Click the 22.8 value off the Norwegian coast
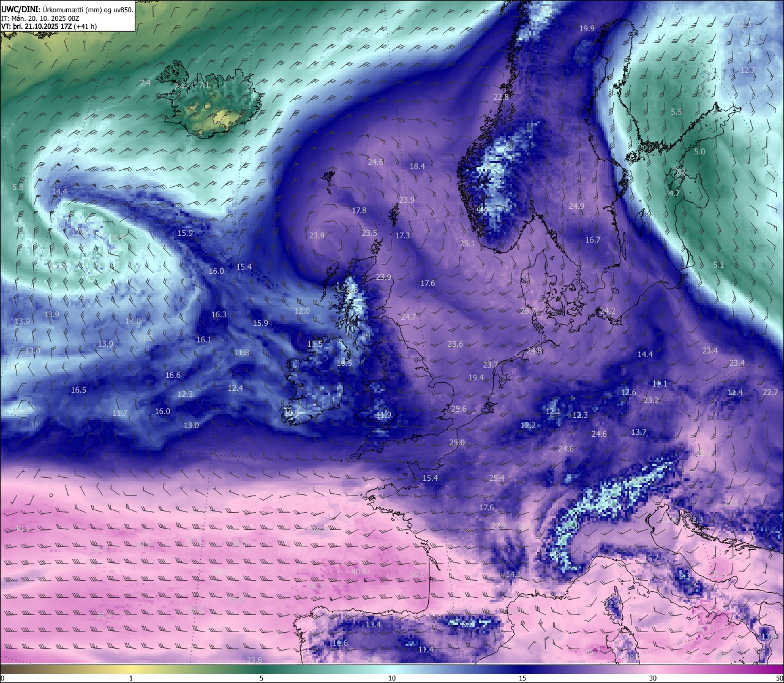 pos(501,97)
